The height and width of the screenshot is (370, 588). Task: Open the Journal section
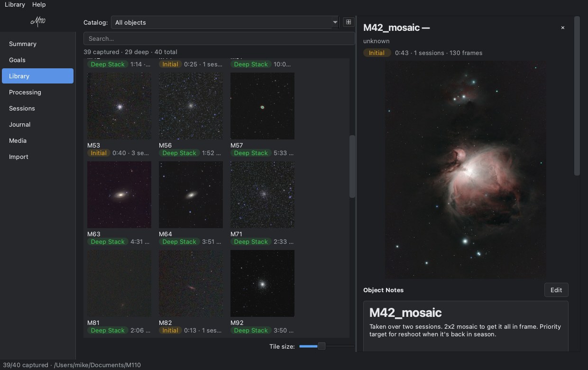coord(37,124)
